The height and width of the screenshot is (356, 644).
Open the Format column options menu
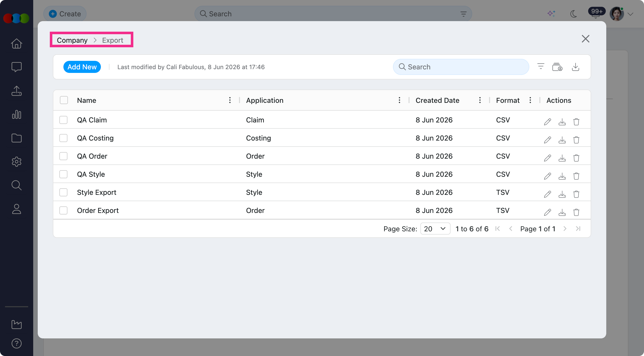pyautogui.click(x=530, y=100)
